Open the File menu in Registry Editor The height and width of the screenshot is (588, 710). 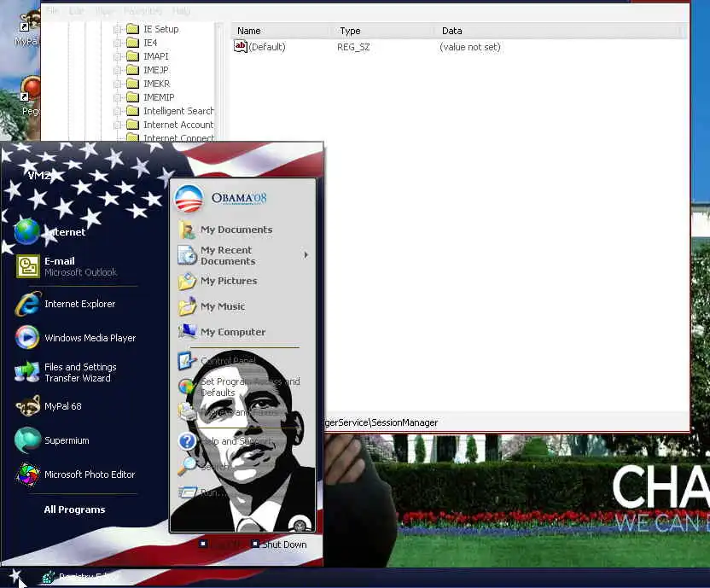[x=53, y=10]
